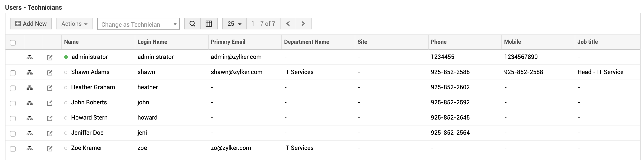Open the 25 per page dropdown

pyautogui.click(x=234, y=24)
